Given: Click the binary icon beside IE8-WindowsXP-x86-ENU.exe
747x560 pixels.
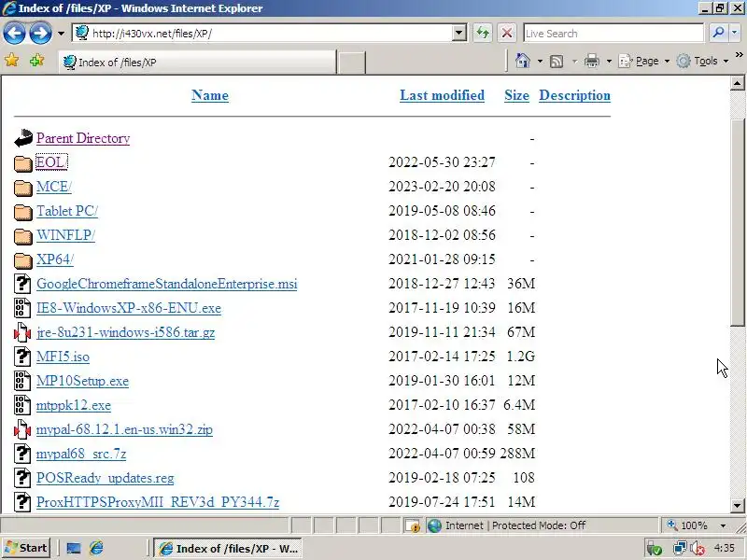Looking at the screenshot, I should coord(22,308).
